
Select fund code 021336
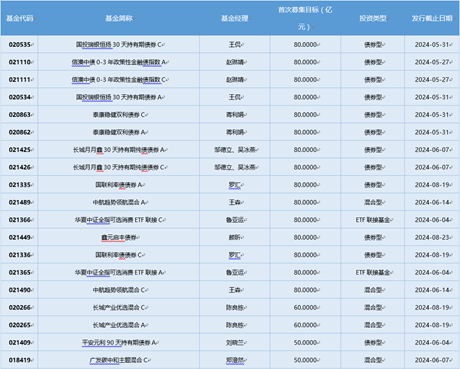pos(20,255)
